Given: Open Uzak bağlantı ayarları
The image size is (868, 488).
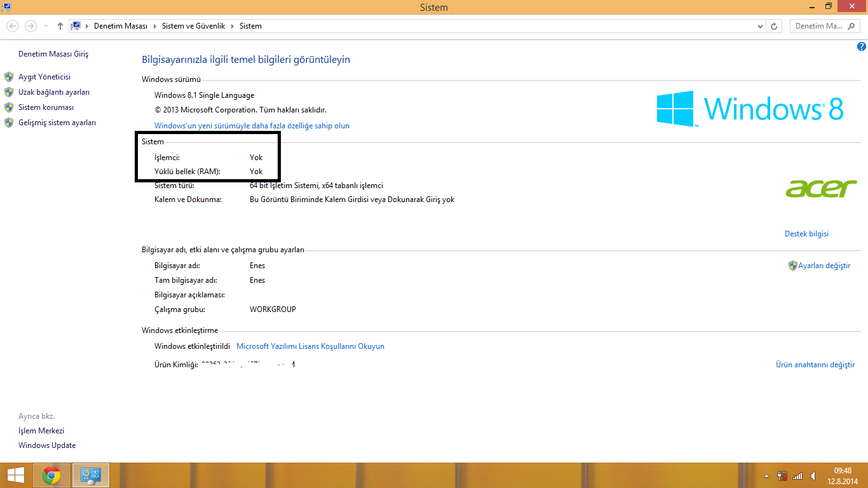Looking at the screenshot, I should (x=54, y=92).
